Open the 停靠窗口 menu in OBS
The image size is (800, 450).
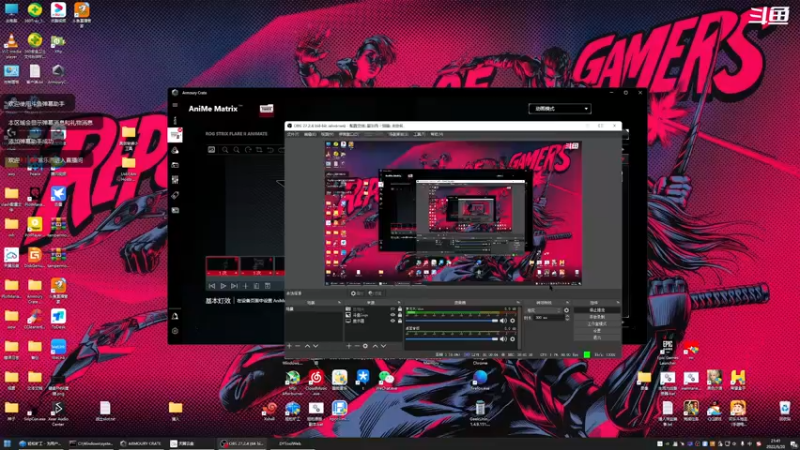pos(349,134)
